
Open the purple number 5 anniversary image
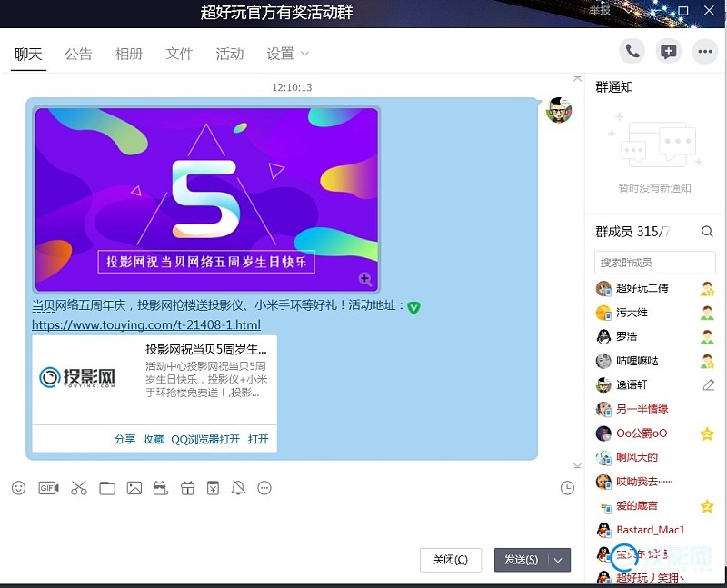click(x=207, y=199)
